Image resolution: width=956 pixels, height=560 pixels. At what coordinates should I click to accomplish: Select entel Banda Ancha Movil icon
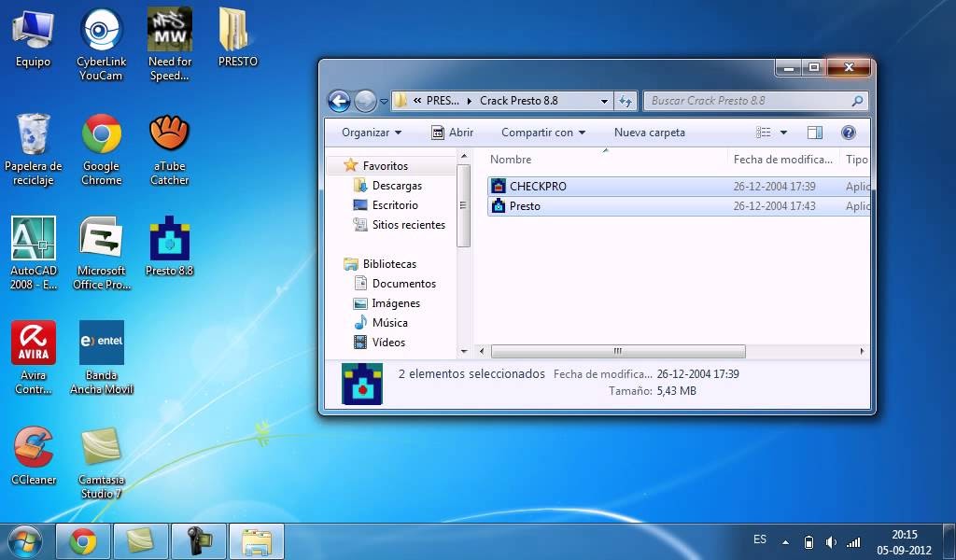tap(101, 358)
